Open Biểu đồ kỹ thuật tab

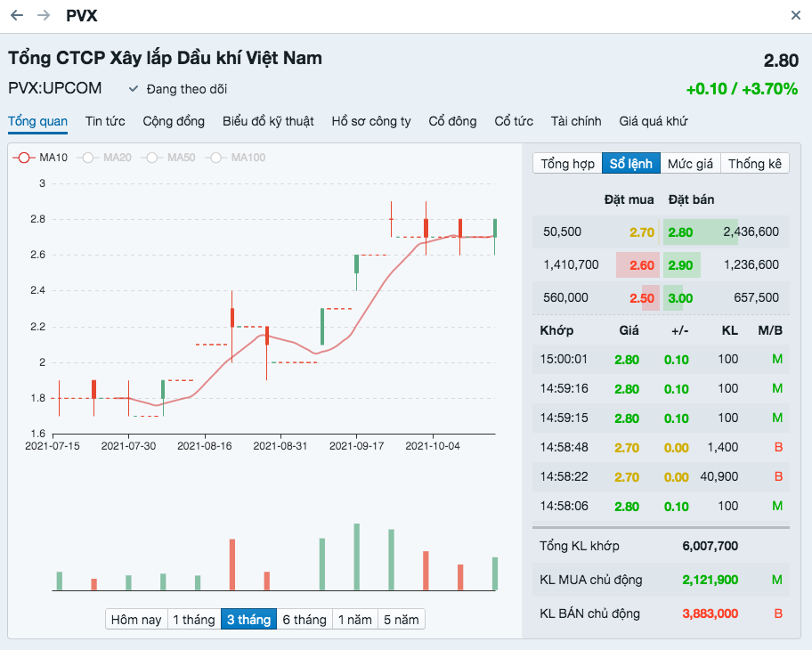tap(268, 121)
